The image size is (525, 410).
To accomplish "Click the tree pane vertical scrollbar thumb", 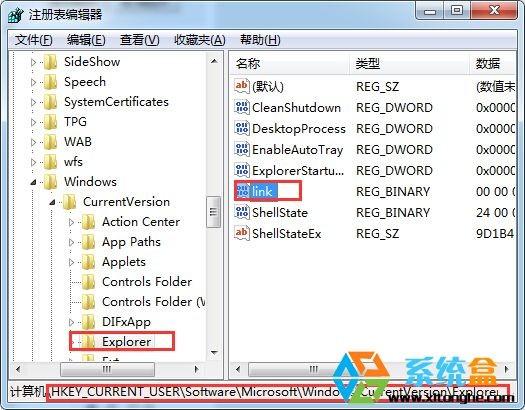I will pyautogui.click(x=214, y=212).
